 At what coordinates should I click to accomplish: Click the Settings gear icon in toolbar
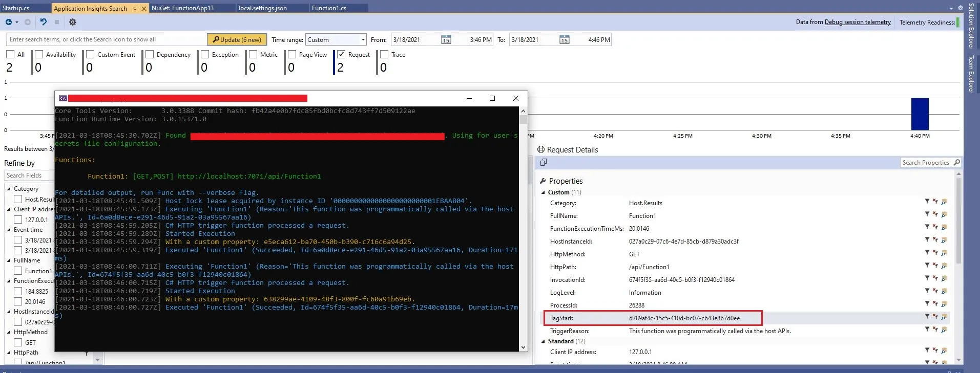(73, 22)
